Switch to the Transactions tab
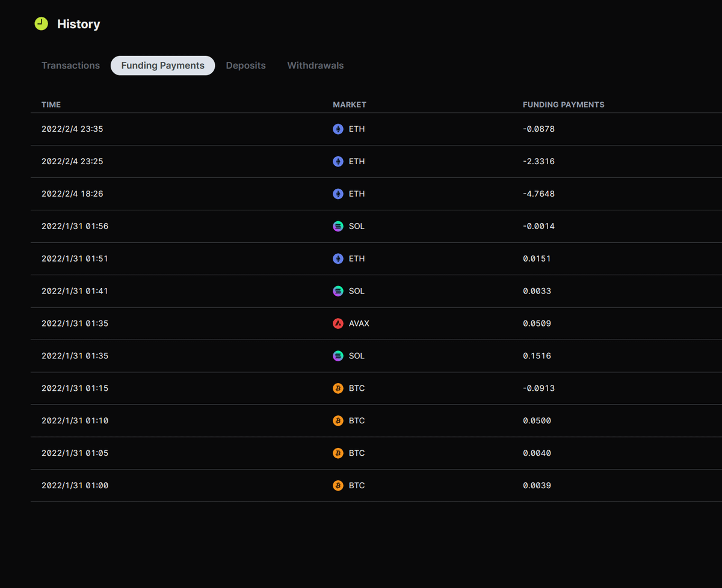The width and height of the screenshot is (722, 588). coord(70,66)
